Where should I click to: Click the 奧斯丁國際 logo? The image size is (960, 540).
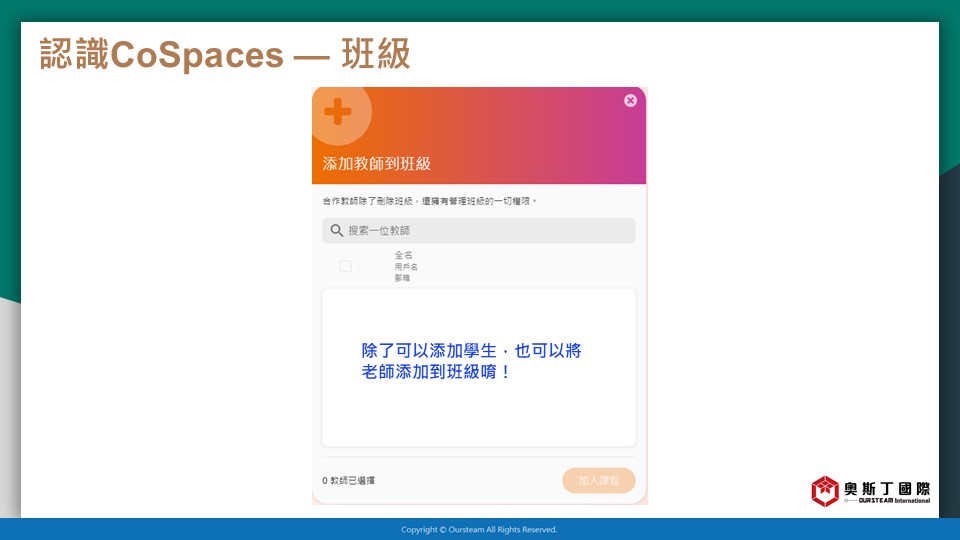[871, 491]
